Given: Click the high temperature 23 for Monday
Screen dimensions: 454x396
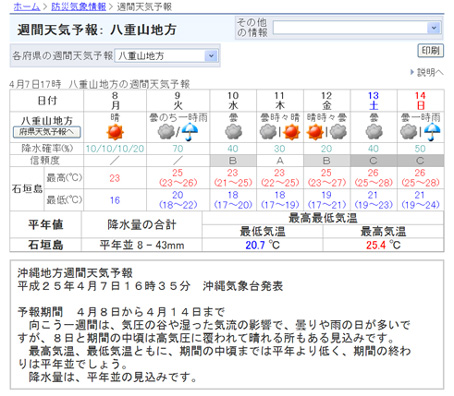Looking at the screenshot, I should pos(115,178).
